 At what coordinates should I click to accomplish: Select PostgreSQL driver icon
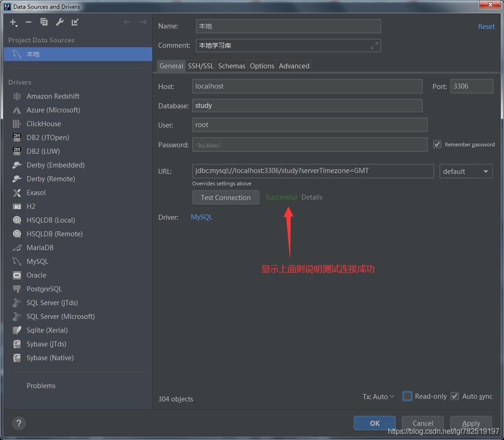pos(17,289)
